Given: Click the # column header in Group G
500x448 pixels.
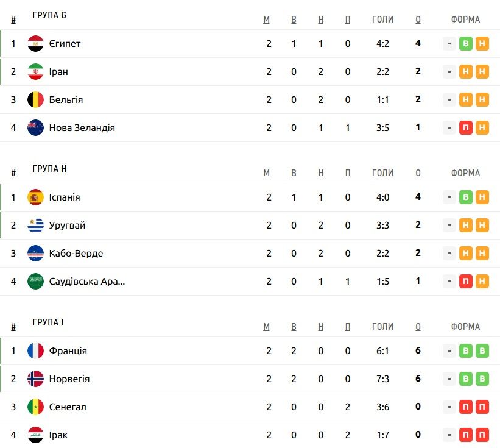Looking at the screenshot, I should [x=13, y=20].
